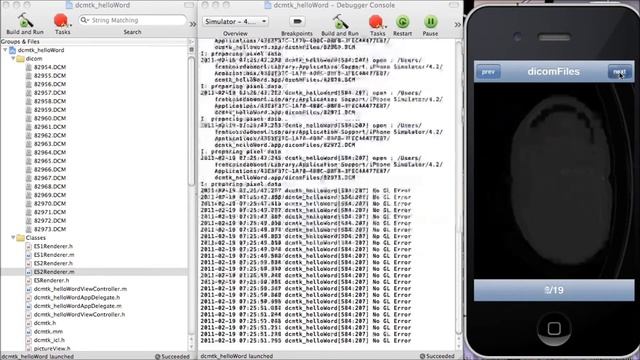
Task: Select file 82957.DCM
Action: tap(50, 93)
